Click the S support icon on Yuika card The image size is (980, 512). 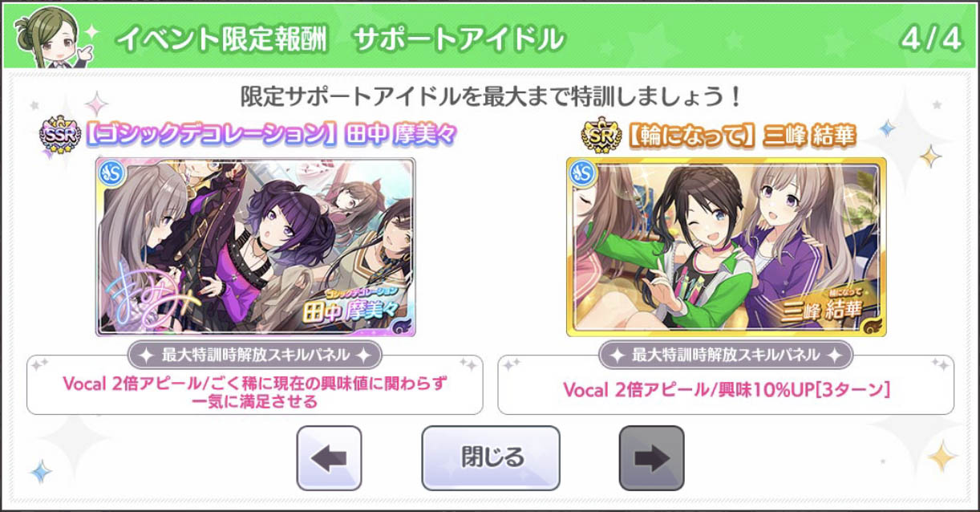point(581,172)
